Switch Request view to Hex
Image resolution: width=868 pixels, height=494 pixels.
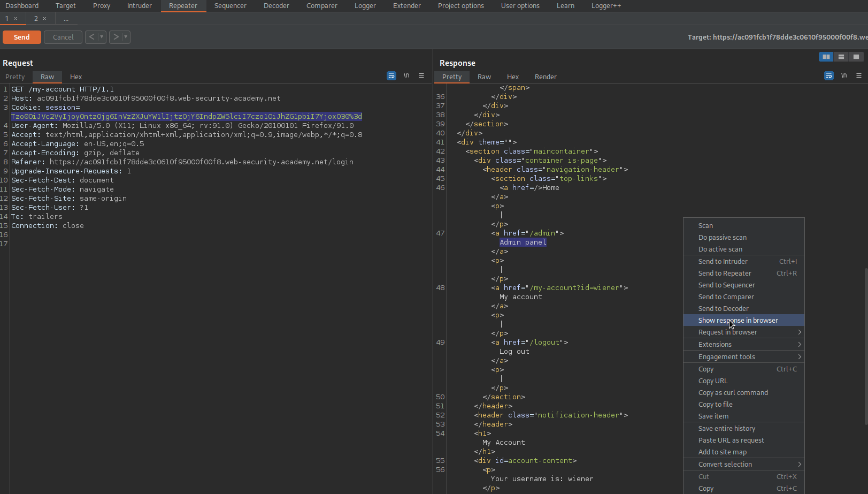[x=76, y=77]
